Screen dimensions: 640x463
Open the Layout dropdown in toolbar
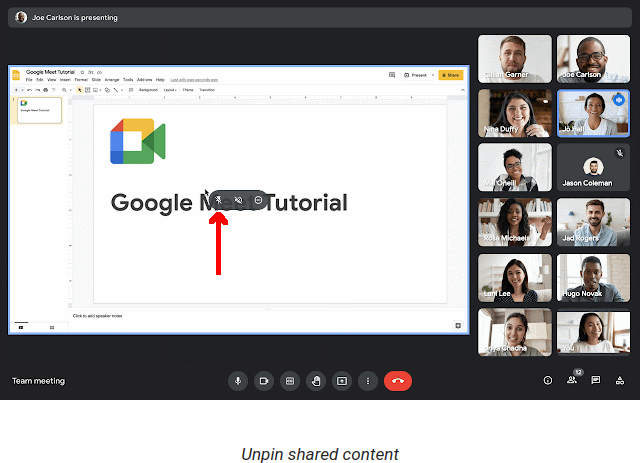pos(170,90)
